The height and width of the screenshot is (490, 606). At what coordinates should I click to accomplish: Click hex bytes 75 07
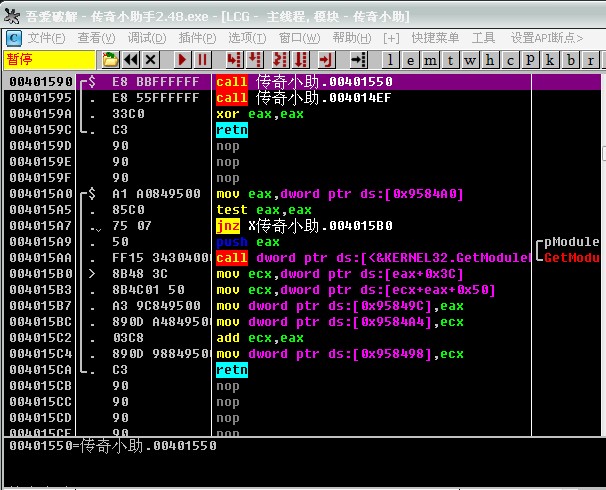[132, 226]
